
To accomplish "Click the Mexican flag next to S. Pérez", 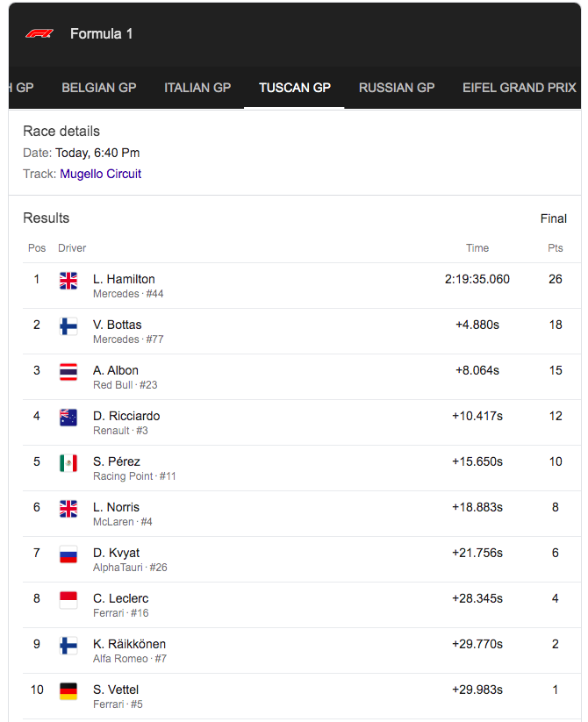I will pyautogui.click(x=68, y=462).
